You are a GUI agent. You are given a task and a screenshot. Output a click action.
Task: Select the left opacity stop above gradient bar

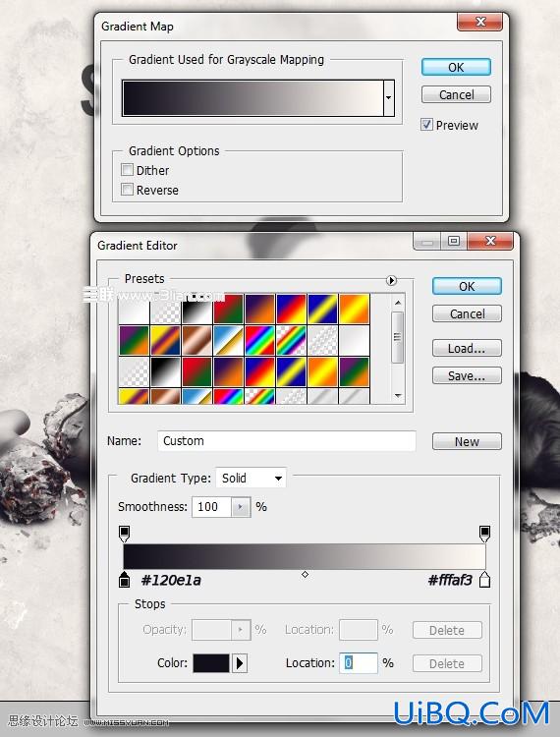click(x=124, y=534)
